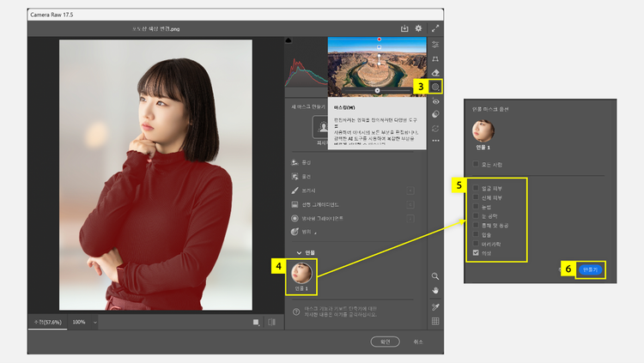Click the 취소 cancel button

click(418, 342)
